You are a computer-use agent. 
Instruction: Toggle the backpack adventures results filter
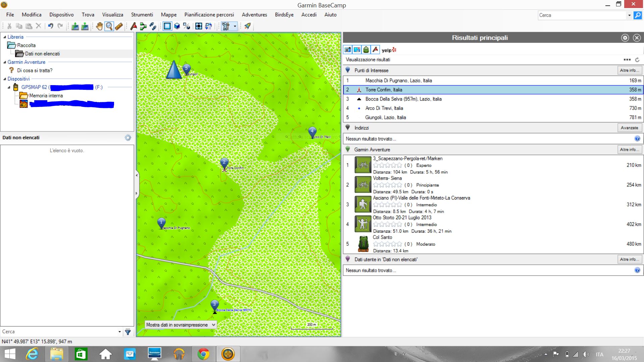366,50
